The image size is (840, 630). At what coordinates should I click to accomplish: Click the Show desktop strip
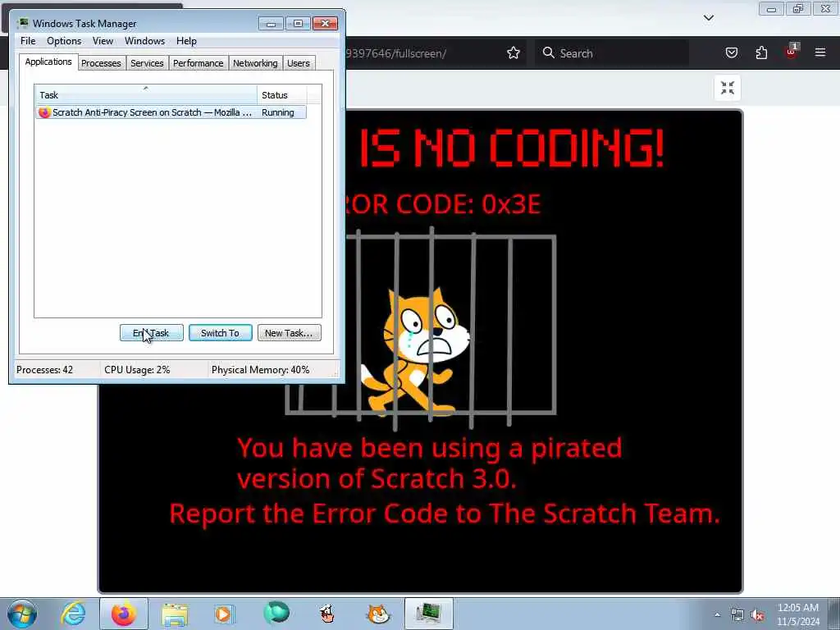pyautogui.click(x=834, y=614)
